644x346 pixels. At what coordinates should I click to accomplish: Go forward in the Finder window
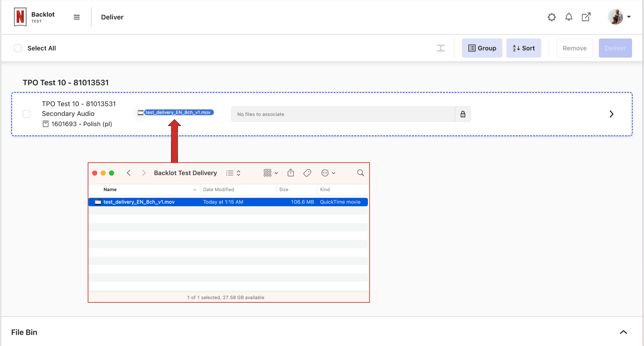[144, 173]
